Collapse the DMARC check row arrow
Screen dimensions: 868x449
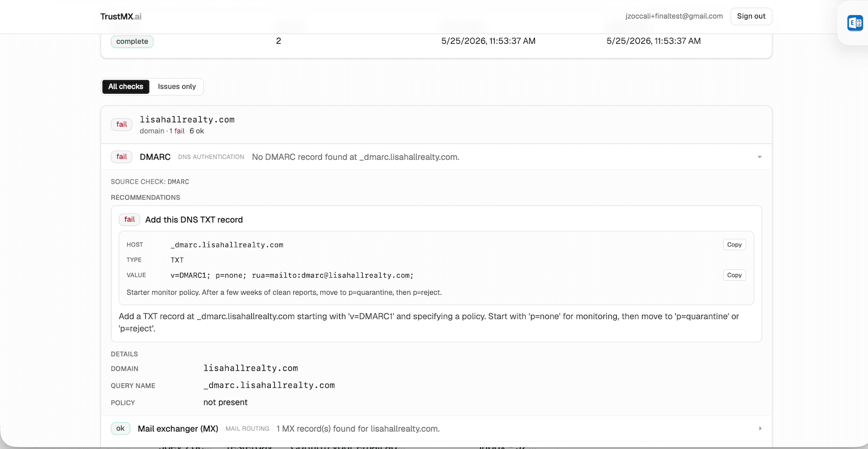click(760, 157)
